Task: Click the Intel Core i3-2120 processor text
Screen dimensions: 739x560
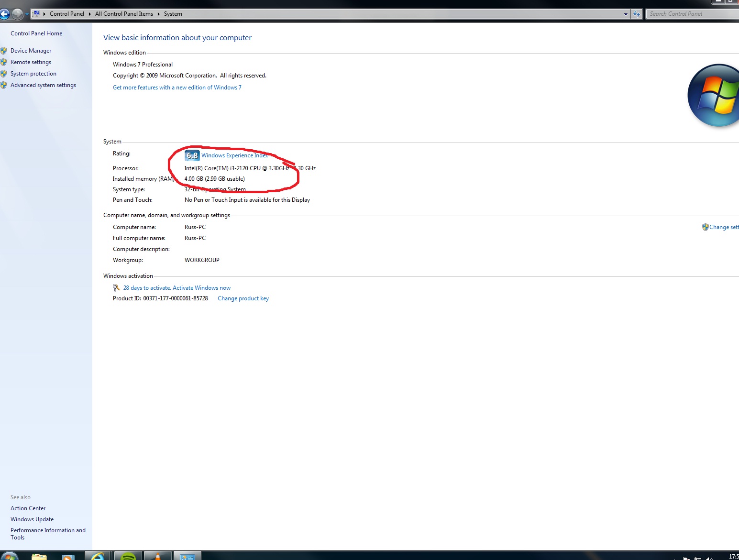Action: pyautogui.click(x=250, y=168)
